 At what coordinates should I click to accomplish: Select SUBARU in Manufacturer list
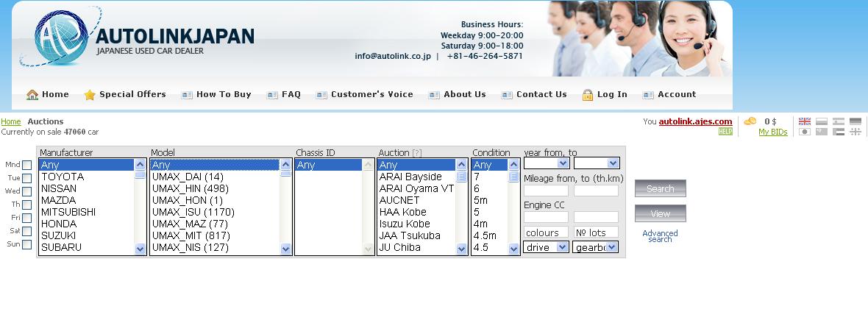[87, 247]
